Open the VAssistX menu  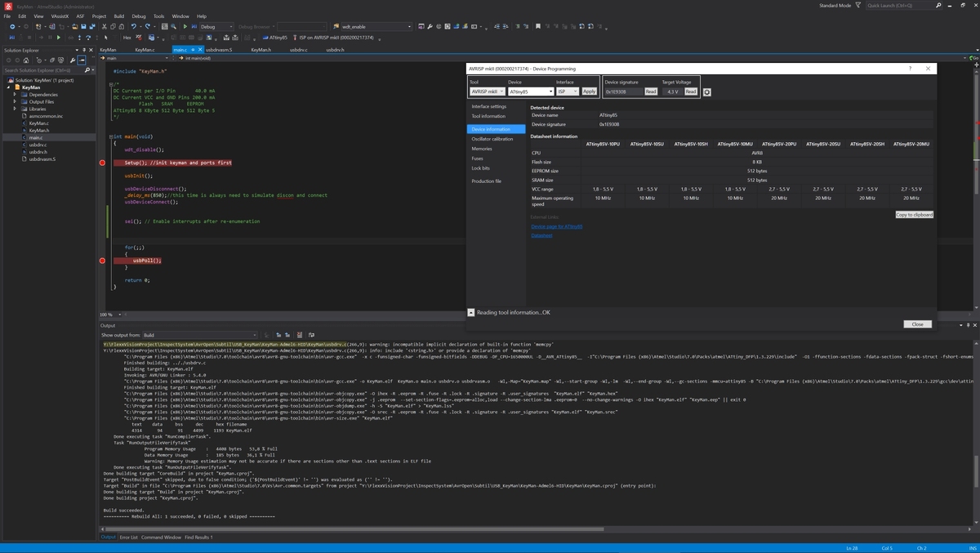coord(60,16)
